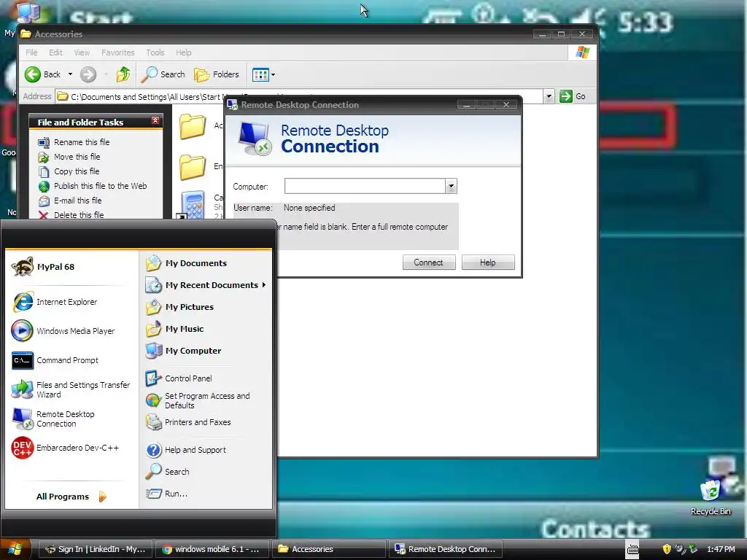Screen dimensions: 747x560
Task: Switch to Accessories taskbar item
Action: click(330, 549)
